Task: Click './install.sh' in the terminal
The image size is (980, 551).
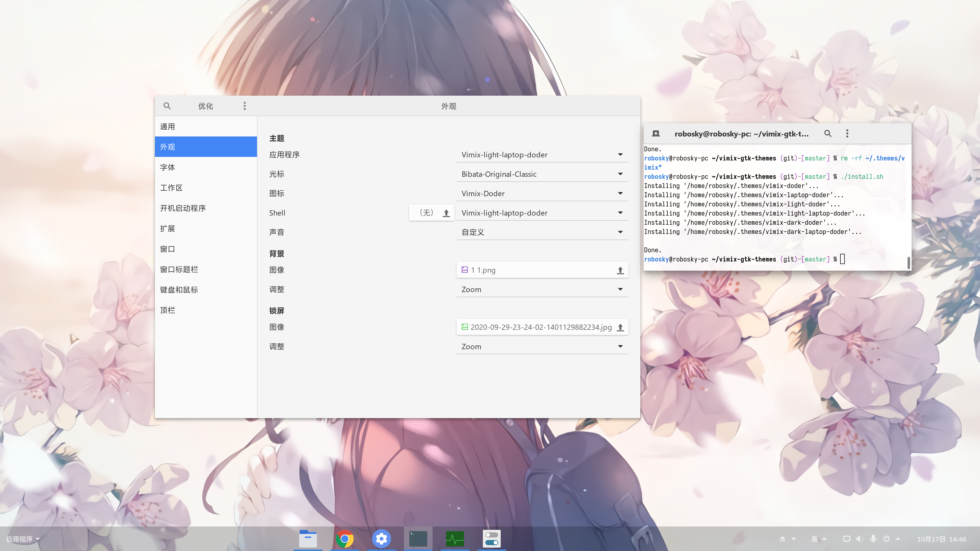Action: (x=862, y=177)
